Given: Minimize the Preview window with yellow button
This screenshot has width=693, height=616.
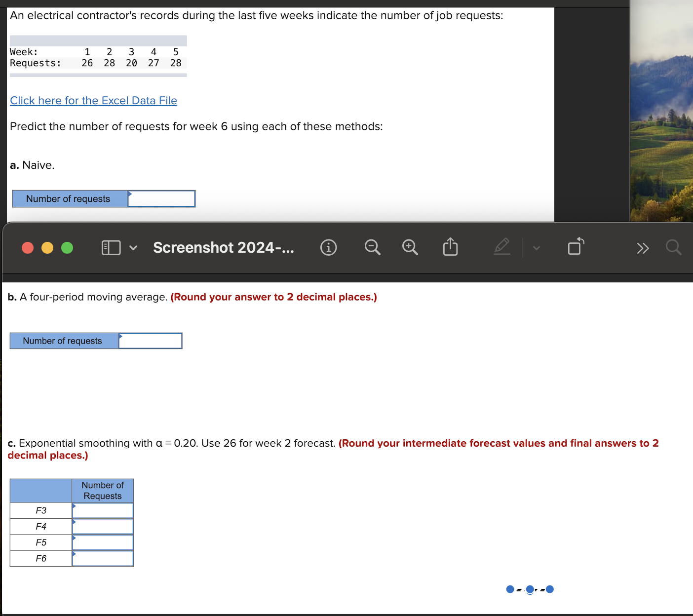Looking at the screenshot, I should point(47,247).
